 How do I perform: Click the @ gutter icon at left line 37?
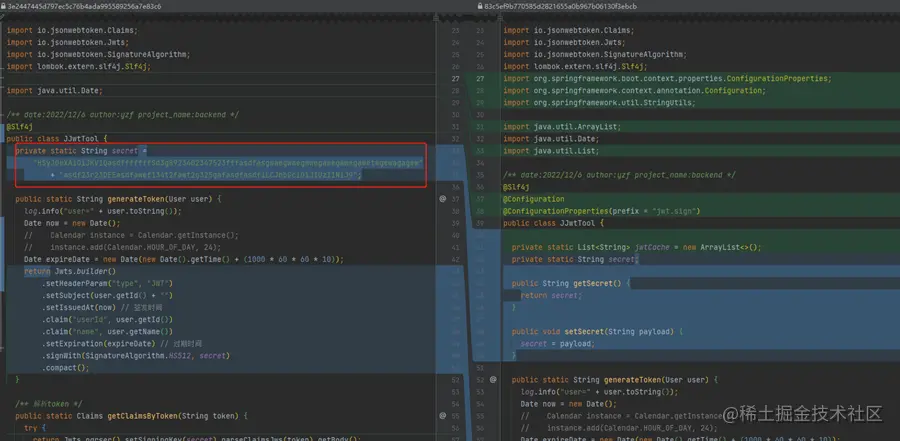(443, 199)
